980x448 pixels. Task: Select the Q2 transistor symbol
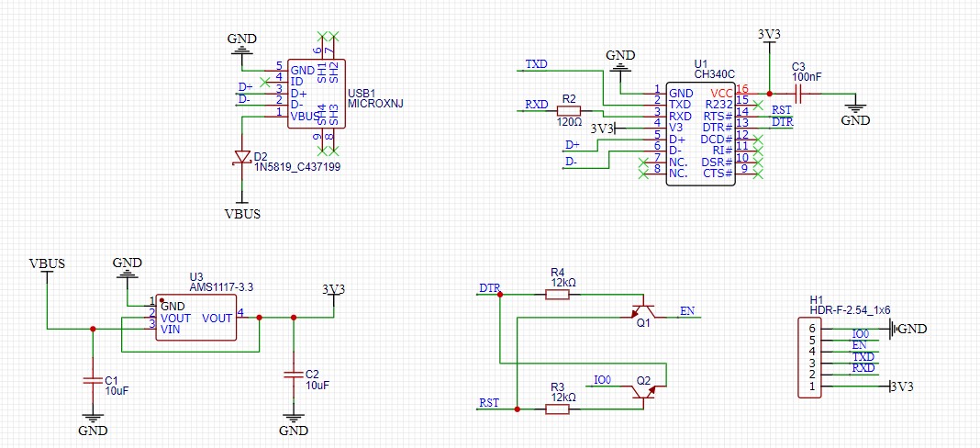coord(643,391)
